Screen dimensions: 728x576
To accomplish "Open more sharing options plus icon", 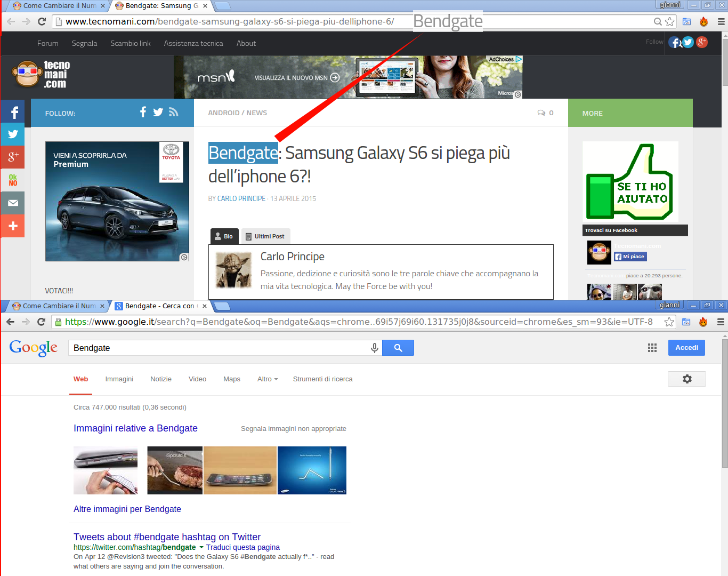I will click(12, 226).
